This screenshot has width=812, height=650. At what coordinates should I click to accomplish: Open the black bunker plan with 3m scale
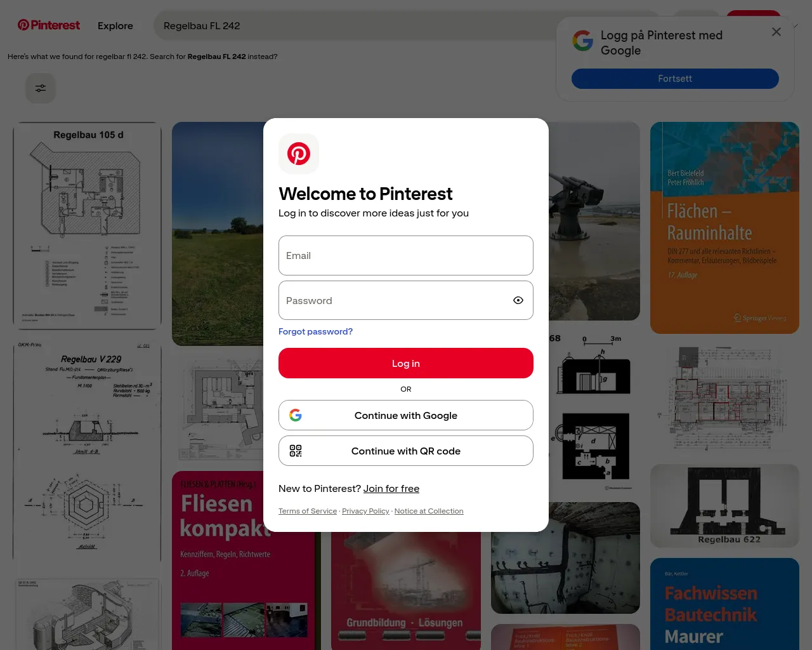tap(594, 411)
